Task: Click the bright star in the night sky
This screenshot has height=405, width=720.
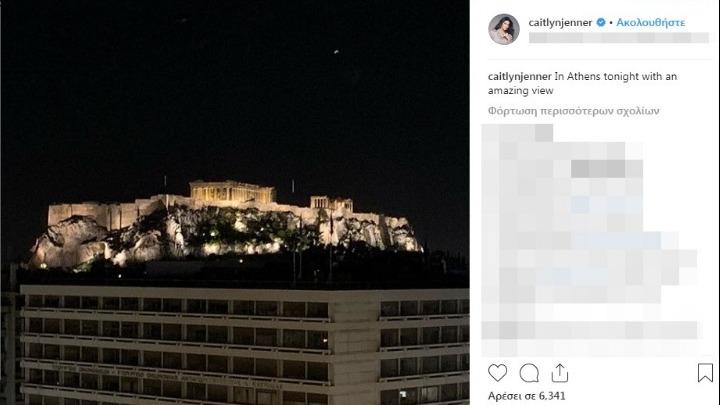Action: (336, 52)
